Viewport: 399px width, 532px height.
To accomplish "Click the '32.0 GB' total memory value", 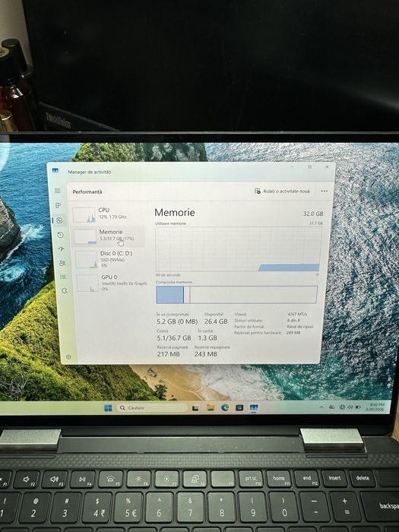I will (313, 214).
